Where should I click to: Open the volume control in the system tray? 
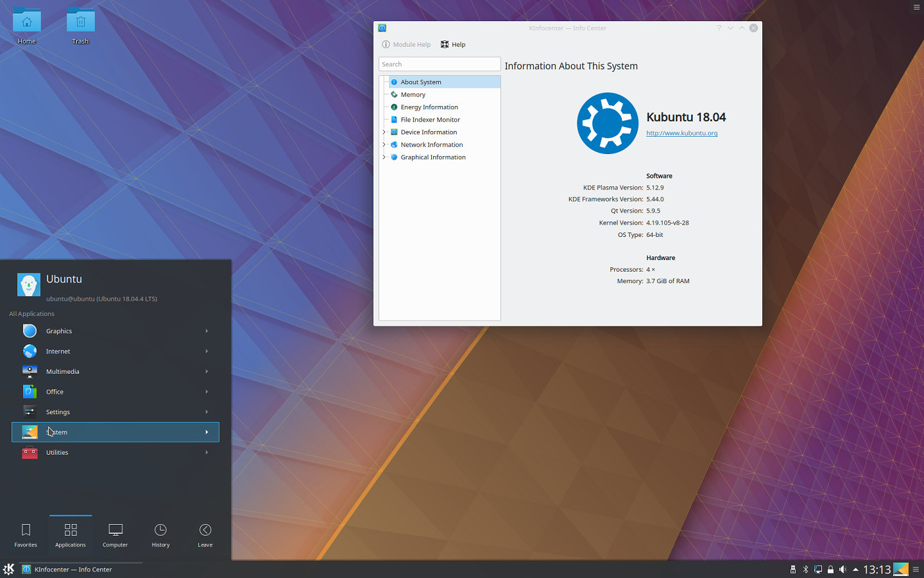[x=843, y=569]
